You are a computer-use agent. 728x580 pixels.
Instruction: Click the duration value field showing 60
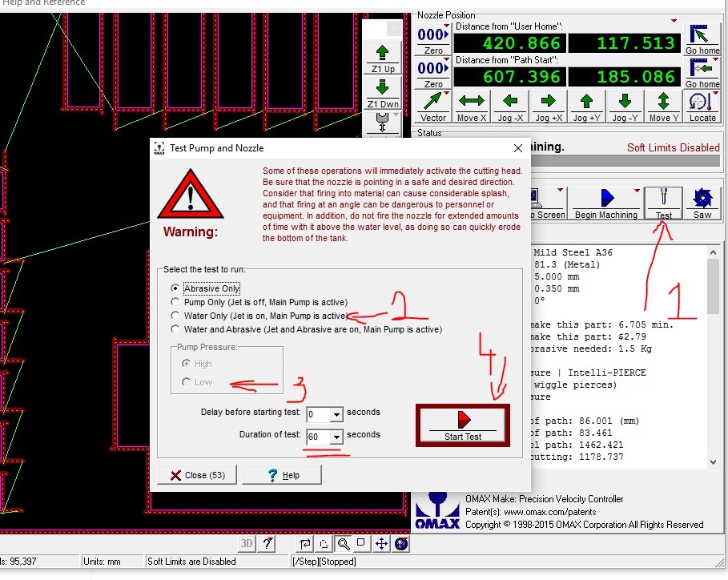point(319,437)
